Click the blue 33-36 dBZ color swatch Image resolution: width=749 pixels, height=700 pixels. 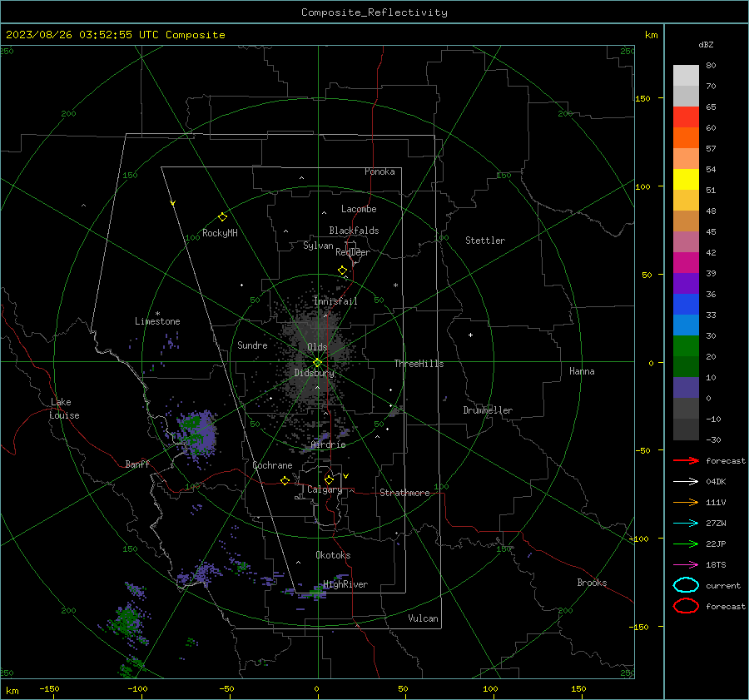click(x=686, y=305)
